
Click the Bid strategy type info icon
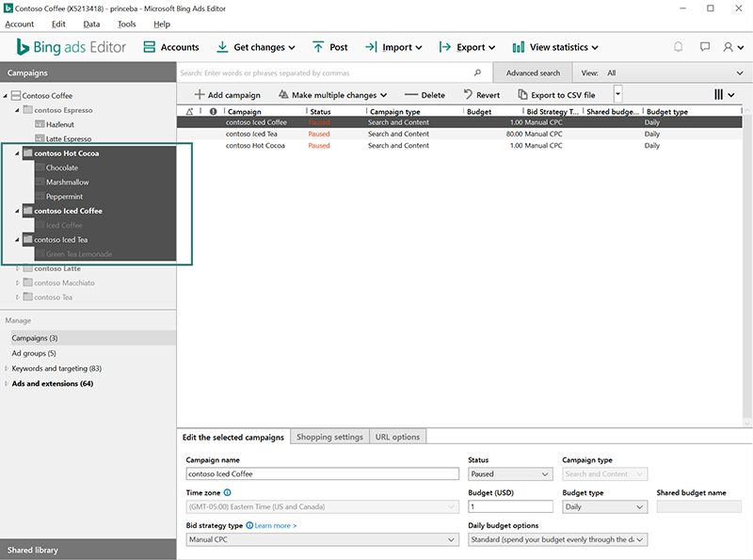click(x=249, y=525)
